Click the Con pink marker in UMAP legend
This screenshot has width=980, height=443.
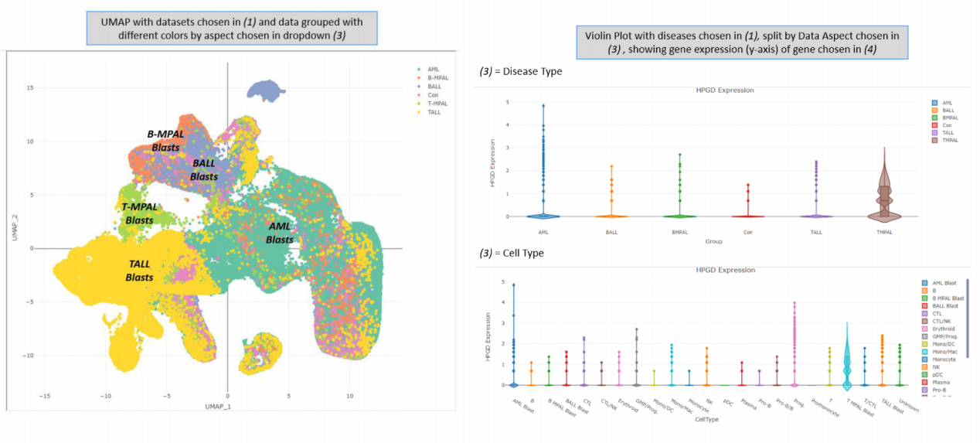coord(419,94)
